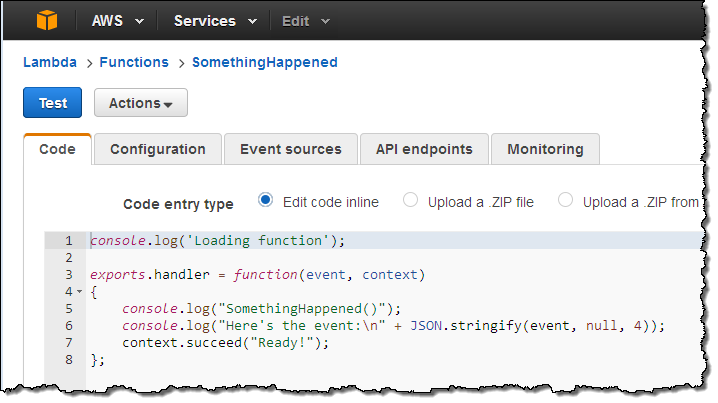Open the Edit menu in navbar
Viewport: 718px width, 403px height.
(x=305, y=21)
